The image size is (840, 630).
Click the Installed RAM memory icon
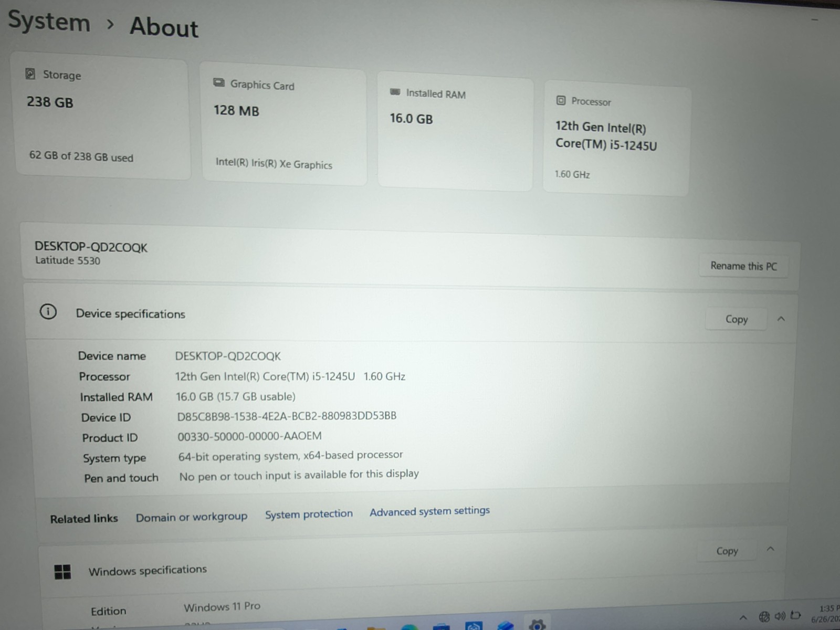[395, 92]
